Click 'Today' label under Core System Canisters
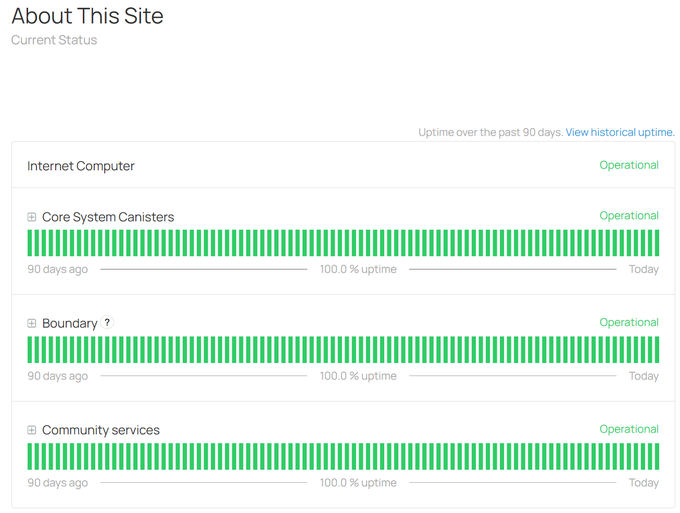Screen dimensions: 680x513 coord(644,269)
